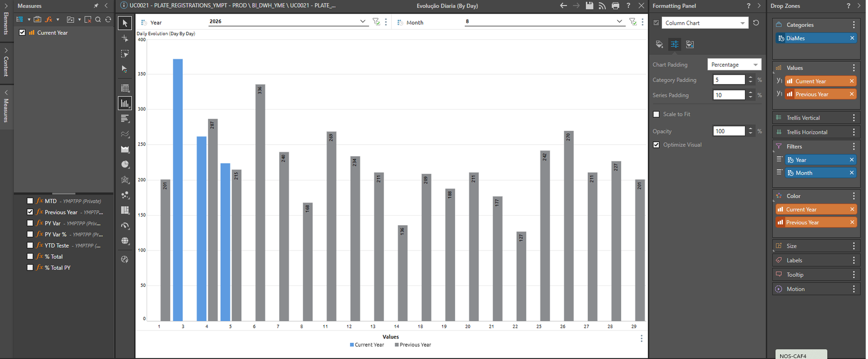This screenshot has width=868, height=359.
Task: Open the Year slicer dropdown
Action: point(362,21)
